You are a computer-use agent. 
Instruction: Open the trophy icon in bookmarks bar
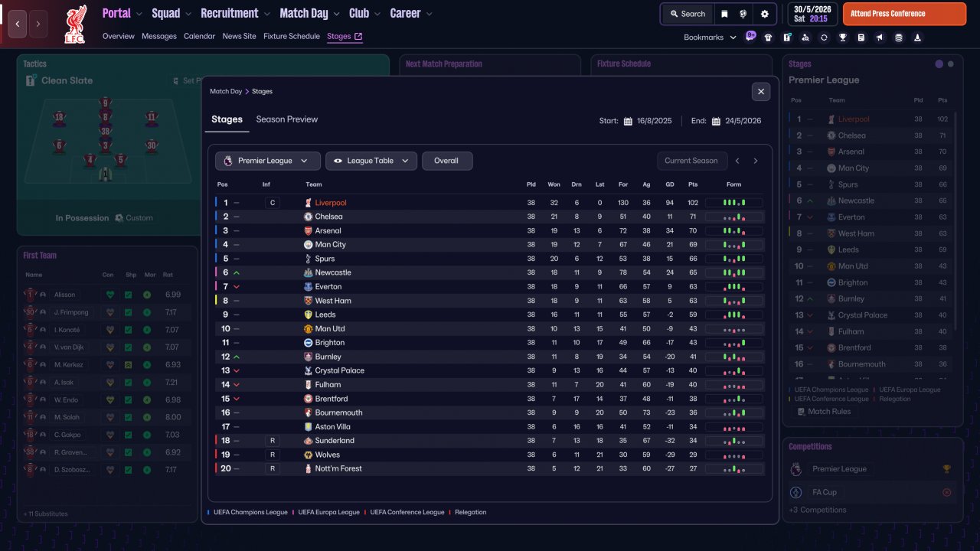tap(842, 37)
